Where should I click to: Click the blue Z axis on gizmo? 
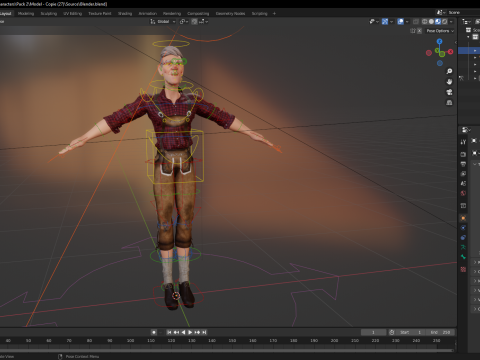[x=440, y=41]
